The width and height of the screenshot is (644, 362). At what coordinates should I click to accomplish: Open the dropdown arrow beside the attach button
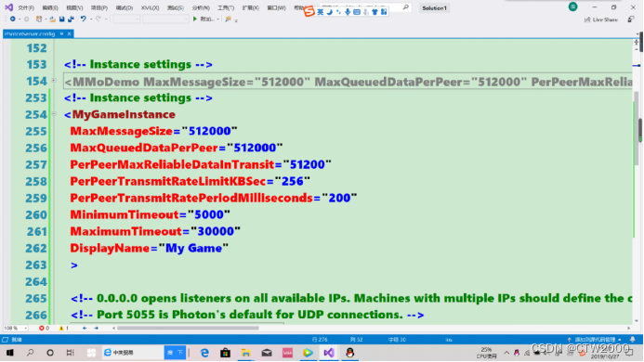(x=217, y=19)
